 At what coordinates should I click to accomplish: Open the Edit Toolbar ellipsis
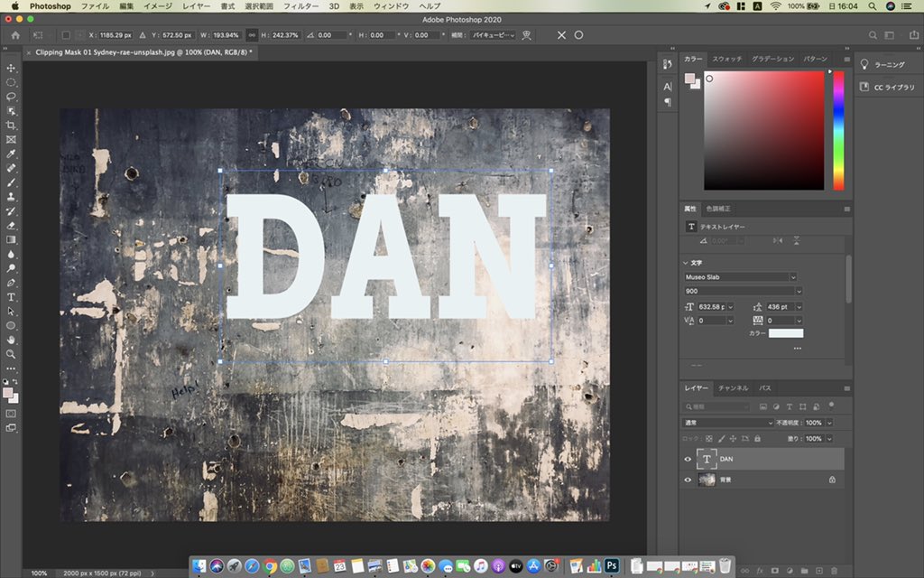point(11,368)
